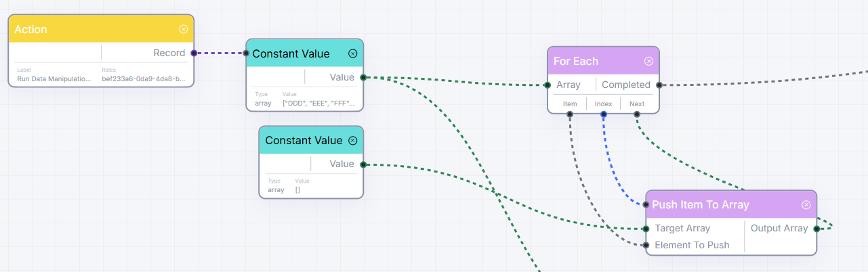Click the "Record" label in Action node

coord(169,53)
